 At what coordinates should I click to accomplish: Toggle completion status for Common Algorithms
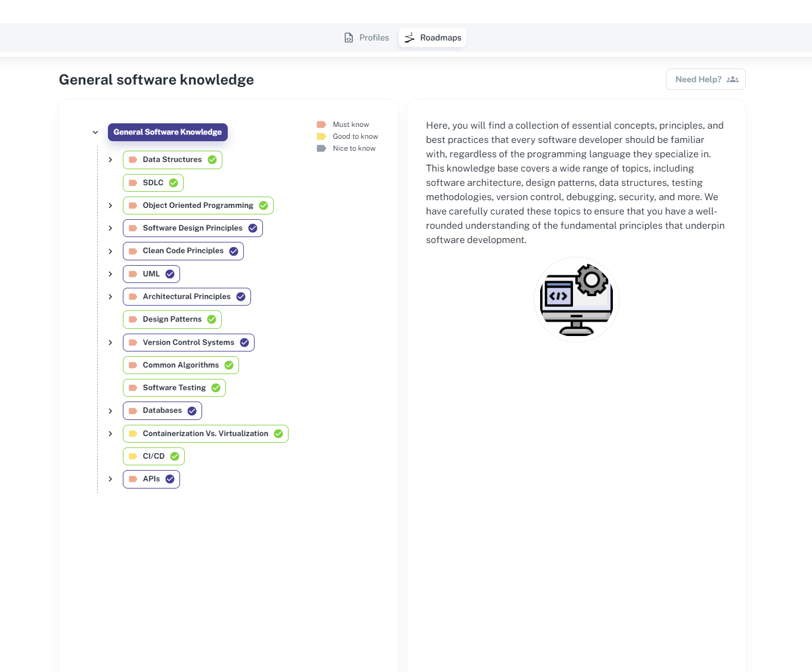230,365
